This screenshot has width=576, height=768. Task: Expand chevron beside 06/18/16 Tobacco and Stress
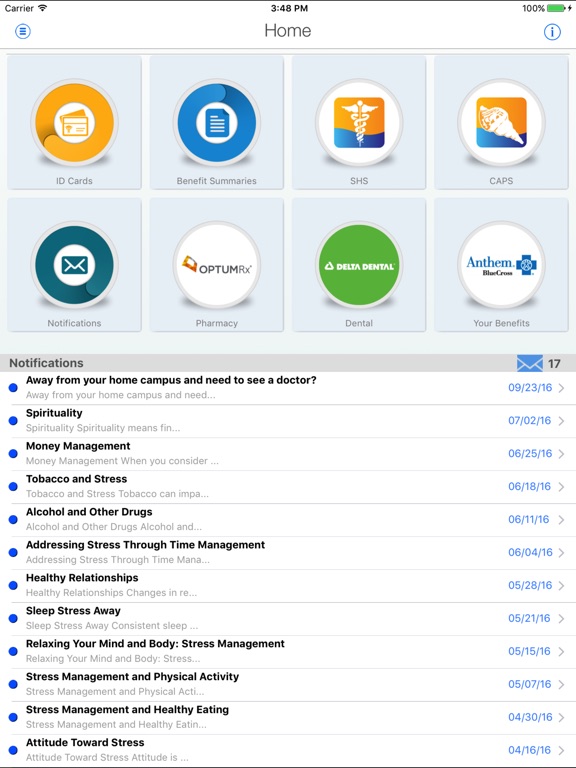click(x=561, y=486)
